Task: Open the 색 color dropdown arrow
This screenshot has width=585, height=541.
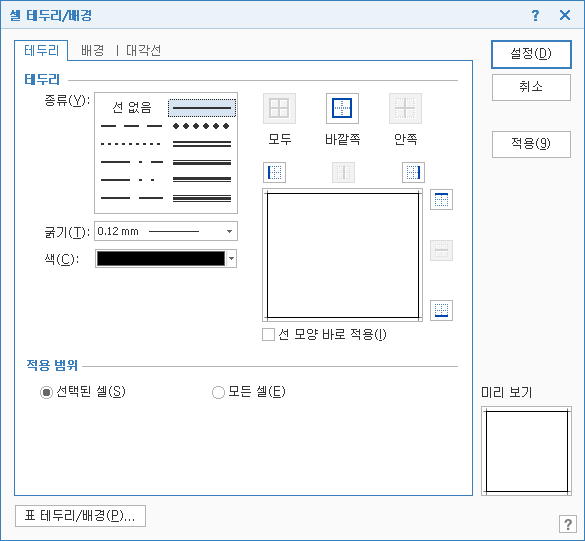Action: pyautogui.click(x=232, y=259)
